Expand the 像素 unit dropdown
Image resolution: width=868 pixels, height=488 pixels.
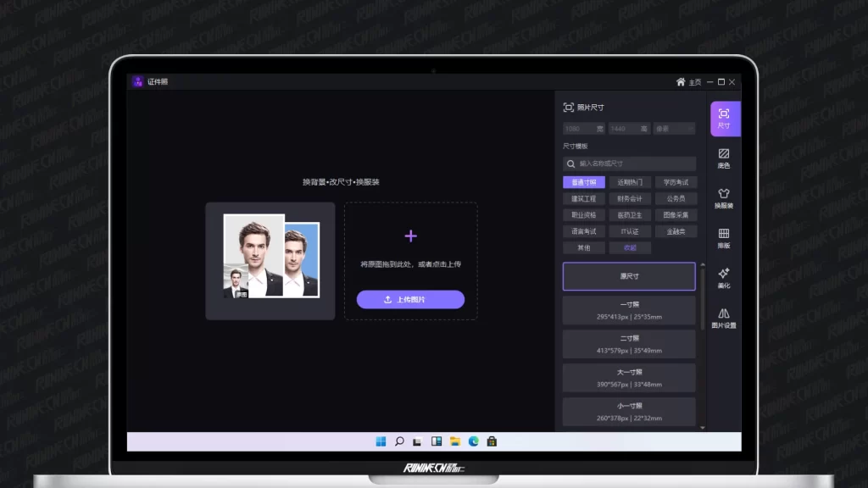pyautogui.click(x=674, y=129)
